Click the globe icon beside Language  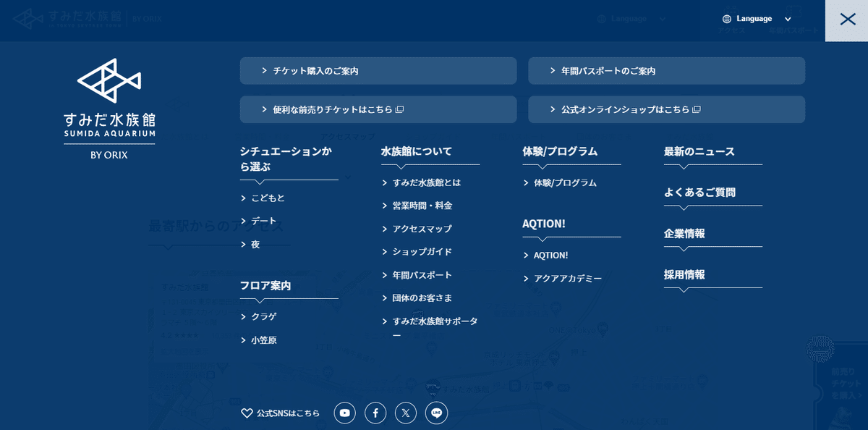coord(728,19)
